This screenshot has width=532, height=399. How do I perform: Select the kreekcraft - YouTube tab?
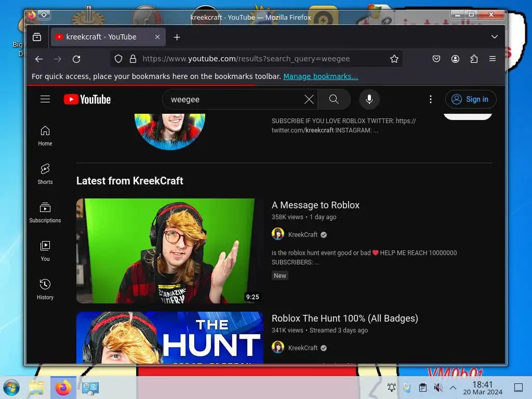(108, 37)
